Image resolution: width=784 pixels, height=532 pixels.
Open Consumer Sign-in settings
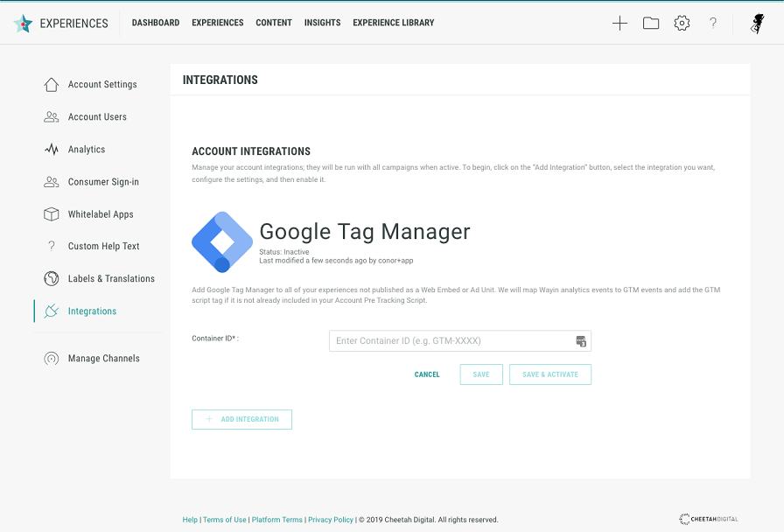pyautogui.click(x=103, y=182)
